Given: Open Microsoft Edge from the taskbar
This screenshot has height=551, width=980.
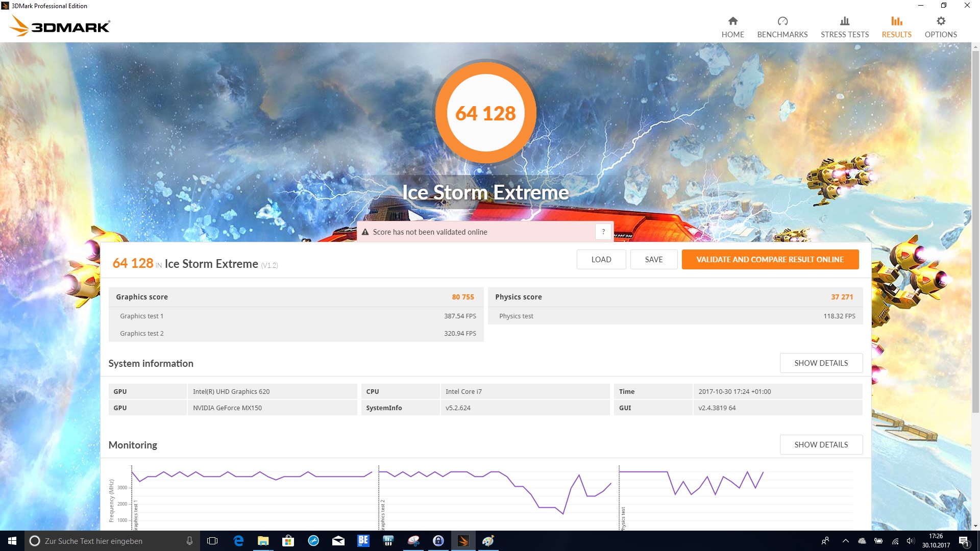Looking at the screenshot, I should click(238, 541).
